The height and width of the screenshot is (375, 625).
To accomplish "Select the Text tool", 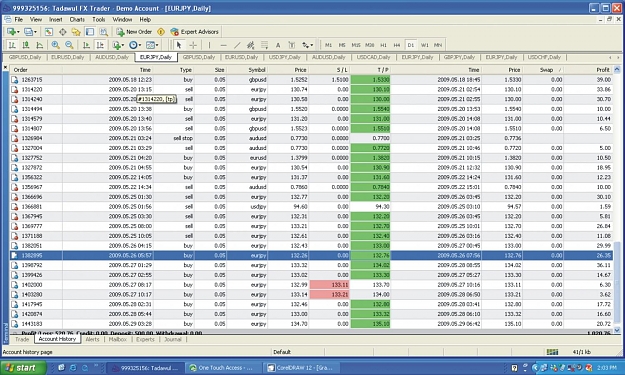I will point(278,45).
